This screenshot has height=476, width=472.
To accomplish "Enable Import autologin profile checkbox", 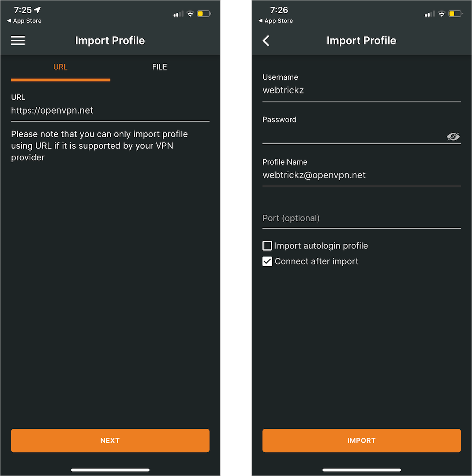I will coord(267,245).
